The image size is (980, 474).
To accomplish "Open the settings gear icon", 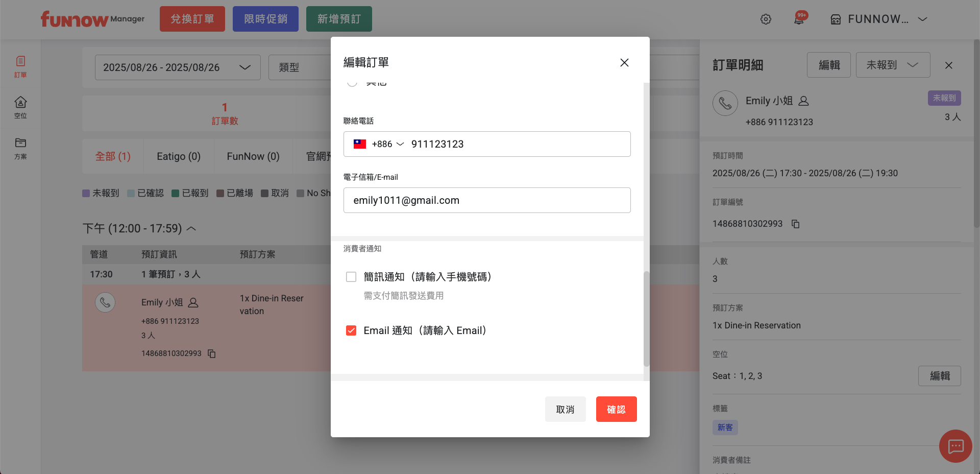I will coord(766,19).
